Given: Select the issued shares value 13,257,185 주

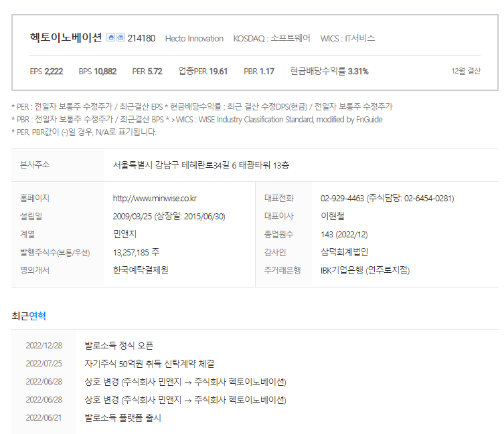Looking at the screenshot, I should pos(136,252).
